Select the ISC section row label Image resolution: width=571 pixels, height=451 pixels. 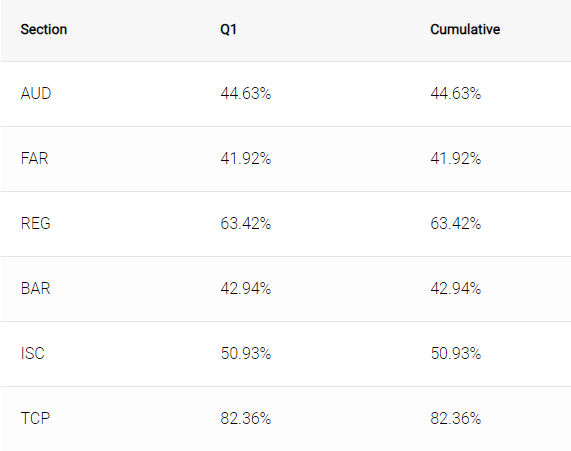tap(33, 353)
